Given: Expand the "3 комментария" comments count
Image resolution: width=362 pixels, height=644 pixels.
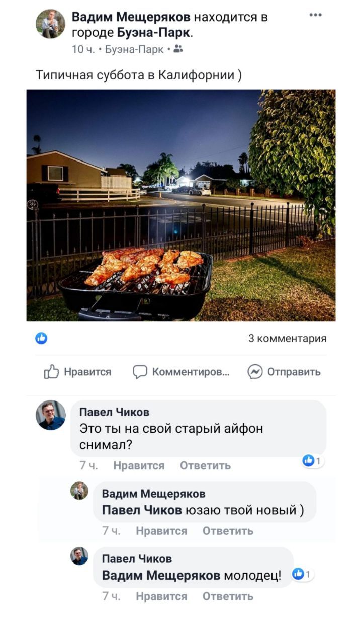Looking at the screenshot, I should pos(288,338).
